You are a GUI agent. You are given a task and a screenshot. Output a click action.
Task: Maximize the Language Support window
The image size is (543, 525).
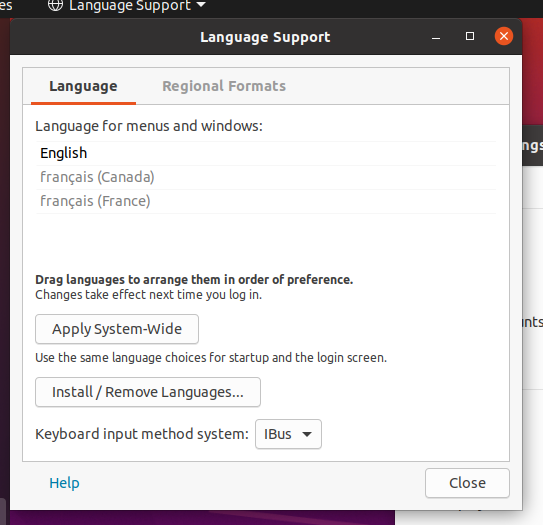coord(470,36)
